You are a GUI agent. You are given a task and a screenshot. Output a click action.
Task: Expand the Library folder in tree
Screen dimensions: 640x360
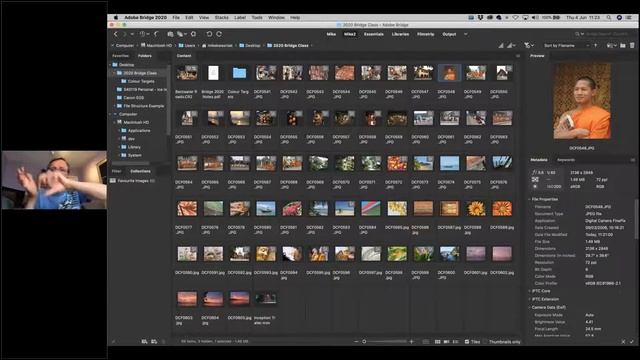[x=119, y=147]
